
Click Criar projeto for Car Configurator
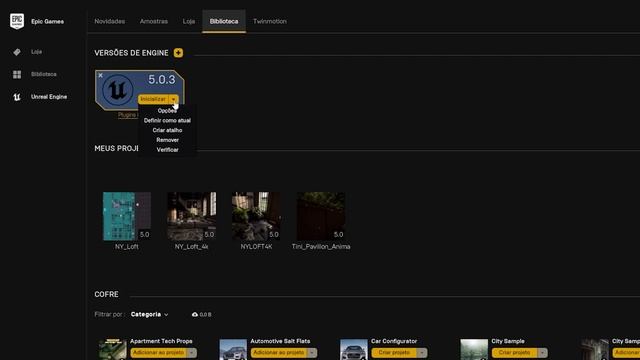(394, 353)
